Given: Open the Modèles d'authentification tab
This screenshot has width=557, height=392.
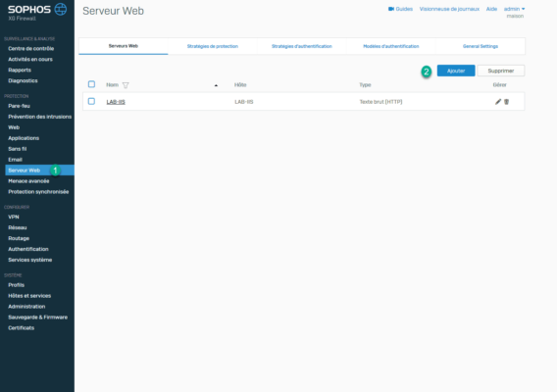Looking at the screenshot, I should click(390, 46).
